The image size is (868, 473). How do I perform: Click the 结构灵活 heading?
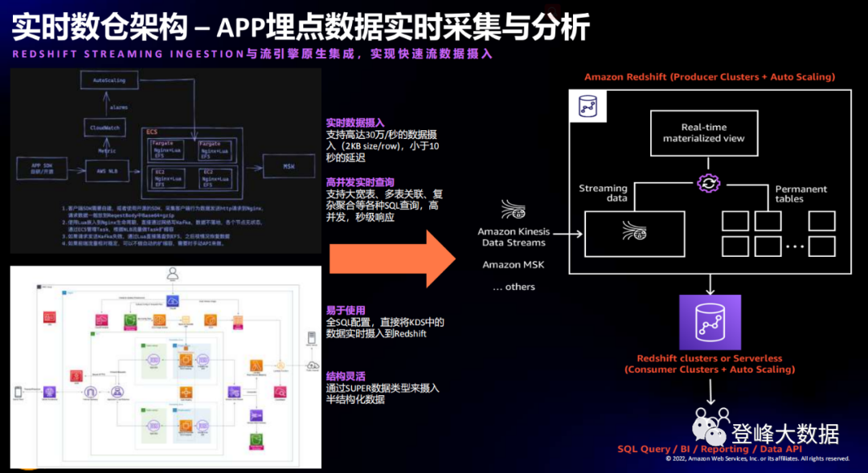346,376
